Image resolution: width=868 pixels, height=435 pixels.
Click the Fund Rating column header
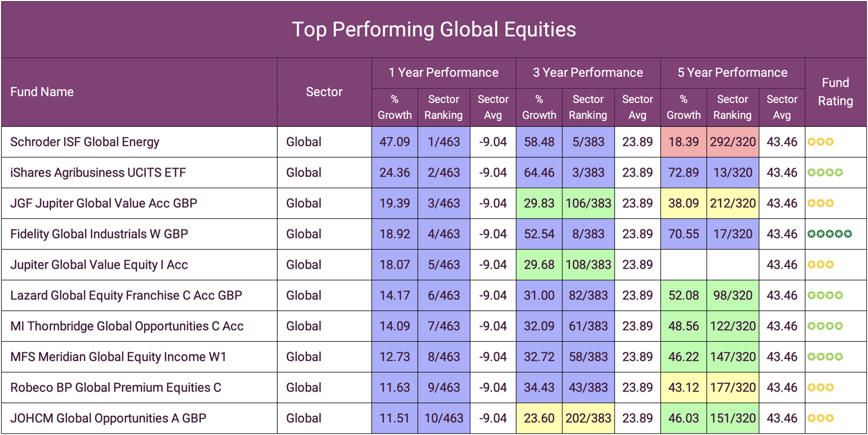coord(835,92)
